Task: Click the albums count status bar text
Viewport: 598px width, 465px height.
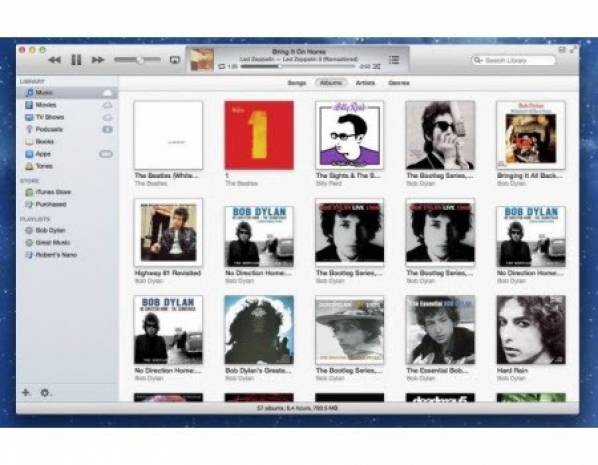Action: click(x=297, y=408)
